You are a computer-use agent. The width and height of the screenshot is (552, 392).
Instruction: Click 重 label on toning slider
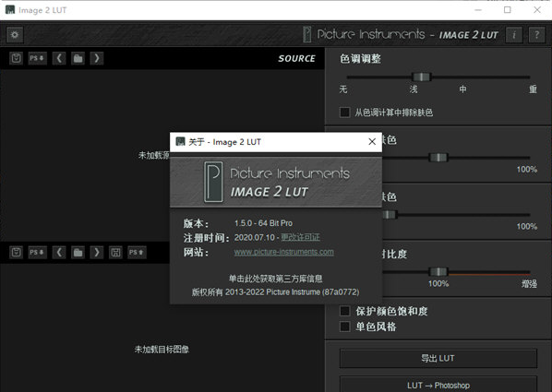(533, 89)
